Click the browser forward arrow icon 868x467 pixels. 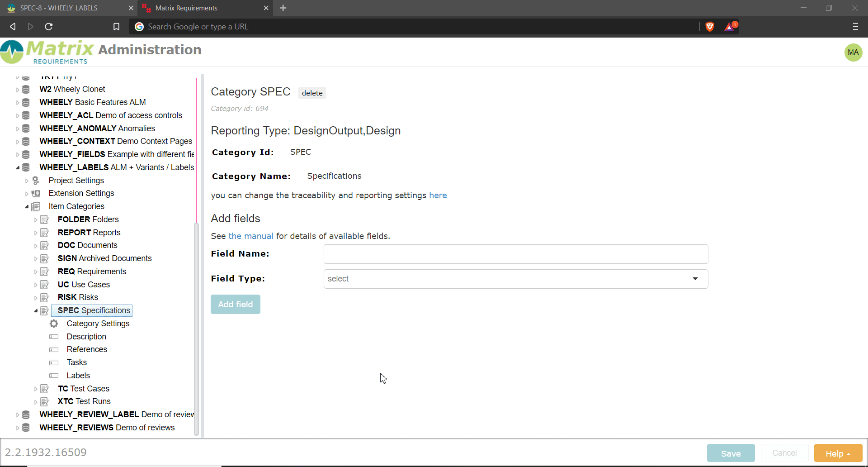point(30,27)
